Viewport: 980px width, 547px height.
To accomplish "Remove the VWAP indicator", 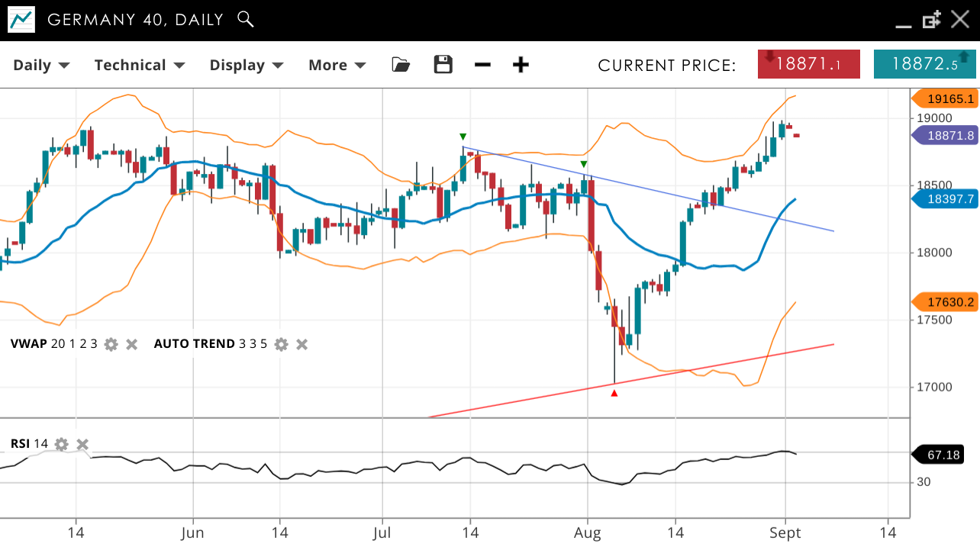I will [131, 344].
